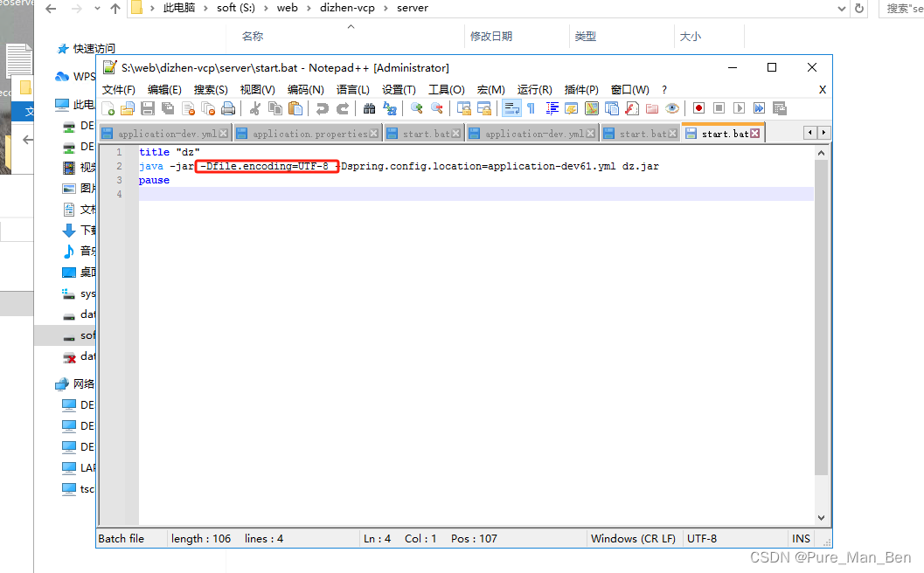Click the Zoom In magnifier icon
Screen dimensions: 924x573
[417, 108]
